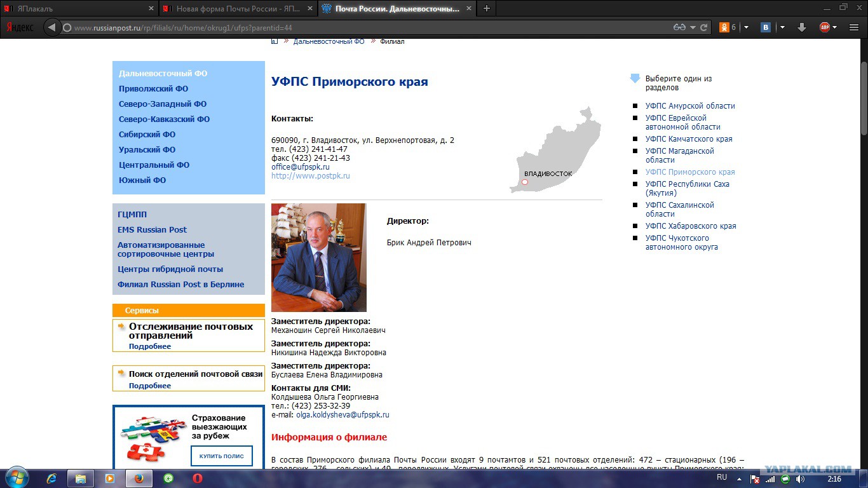
Task: Click the RU language indicator
Action: click(x=722, y=477)
